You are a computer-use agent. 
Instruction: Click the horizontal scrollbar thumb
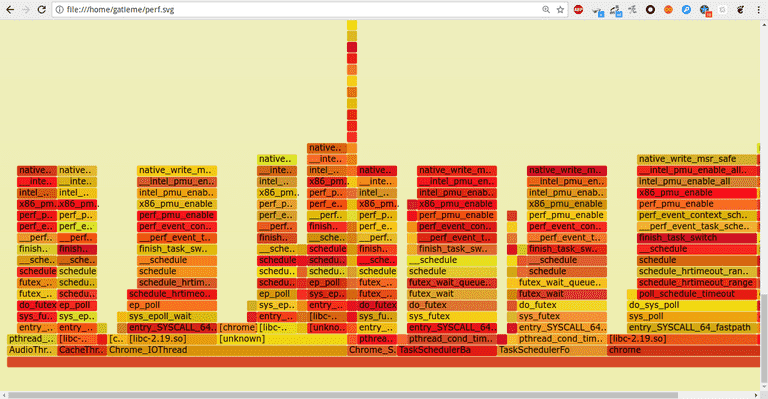coord(343,395)
